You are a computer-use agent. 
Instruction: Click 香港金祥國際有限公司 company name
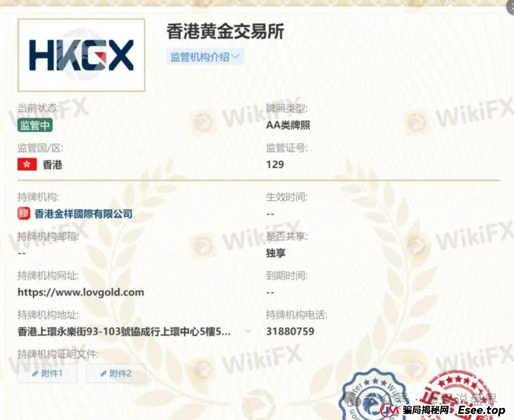pyautogui.click(x=83, y=214)
